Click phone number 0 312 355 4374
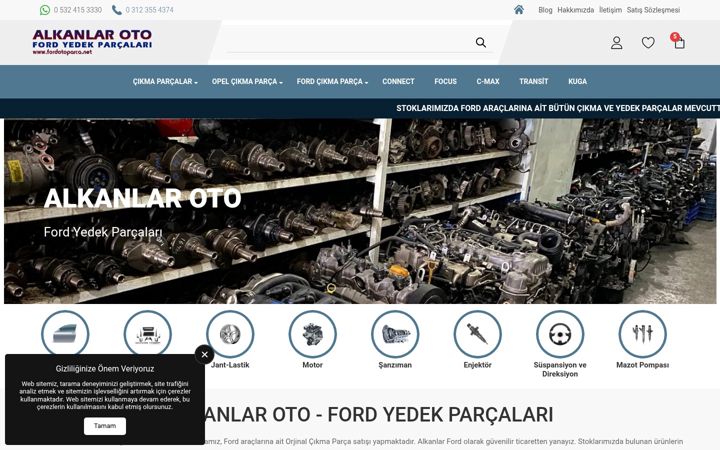Image resolution: width=720 pixels, height=450 pixels. pos(149,10)
